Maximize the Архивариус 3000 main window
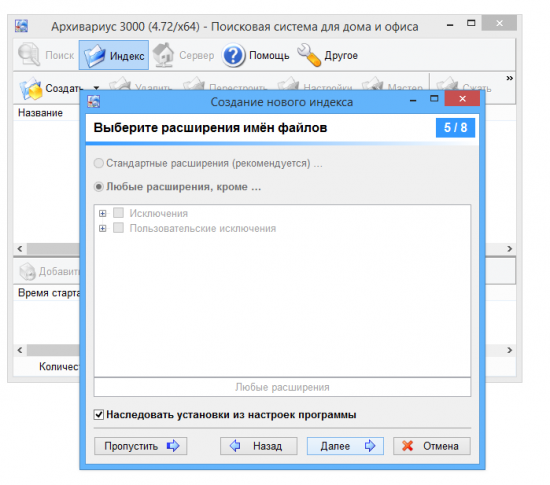The height and width of the screenshot is (485, 550). click(471, 23)
